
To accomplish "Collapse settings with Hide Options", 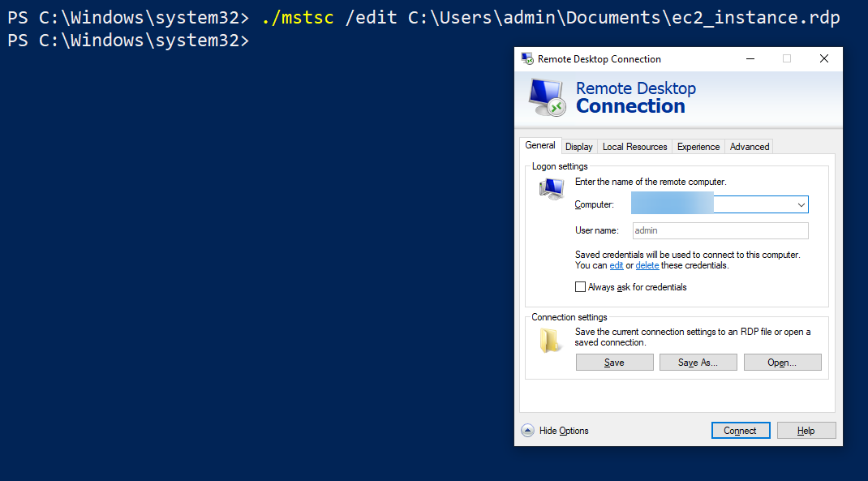I will [564, 431].
